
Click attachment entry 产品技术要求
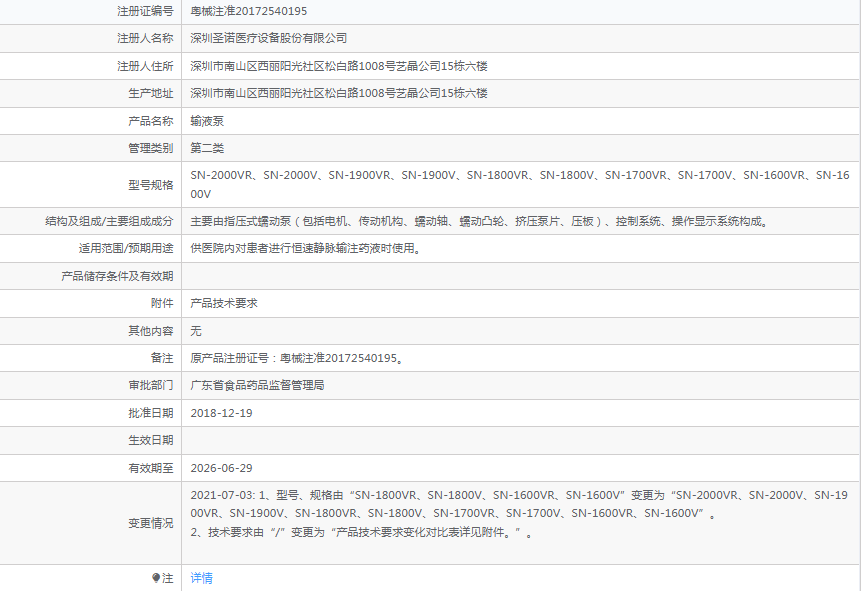click(224, 303)
